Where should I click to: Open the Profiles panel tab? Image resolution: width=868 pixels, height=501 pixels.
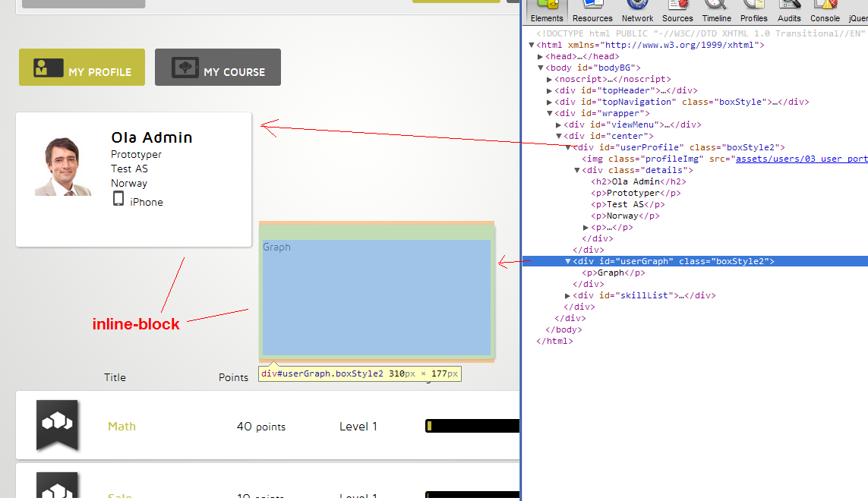[753, 12]
